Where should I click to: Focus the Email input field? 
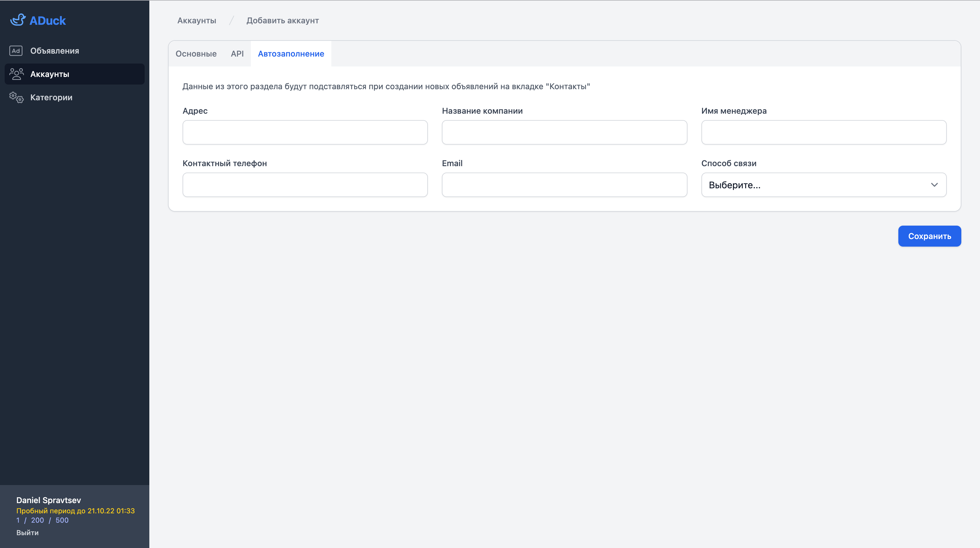(564, 185)
